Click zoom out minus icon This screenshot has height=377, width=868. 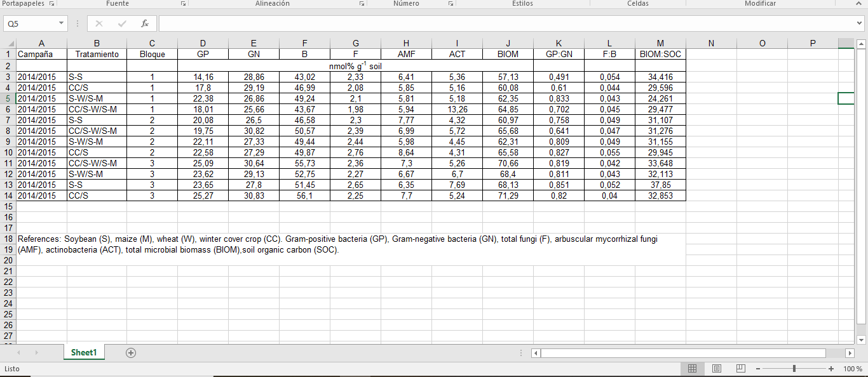click(757, 369)
